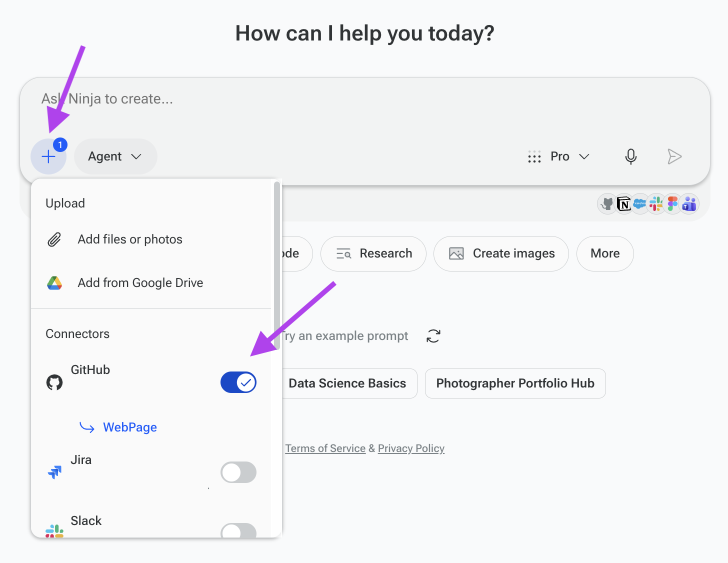The height and width of the screenshot is (563, 728).
Task: Open the Agent mode dropdown
Action: point(115,156)
